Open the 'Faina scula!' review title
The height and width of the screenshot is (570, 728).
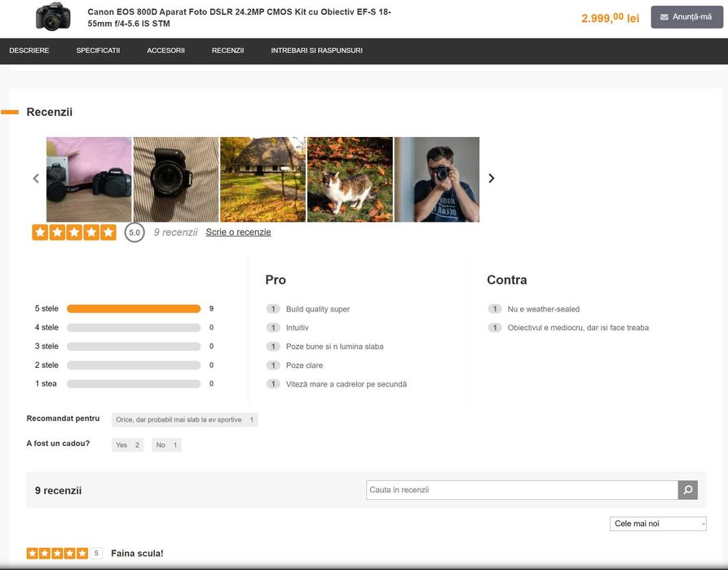pyautogui.click(x=137, y=553)
